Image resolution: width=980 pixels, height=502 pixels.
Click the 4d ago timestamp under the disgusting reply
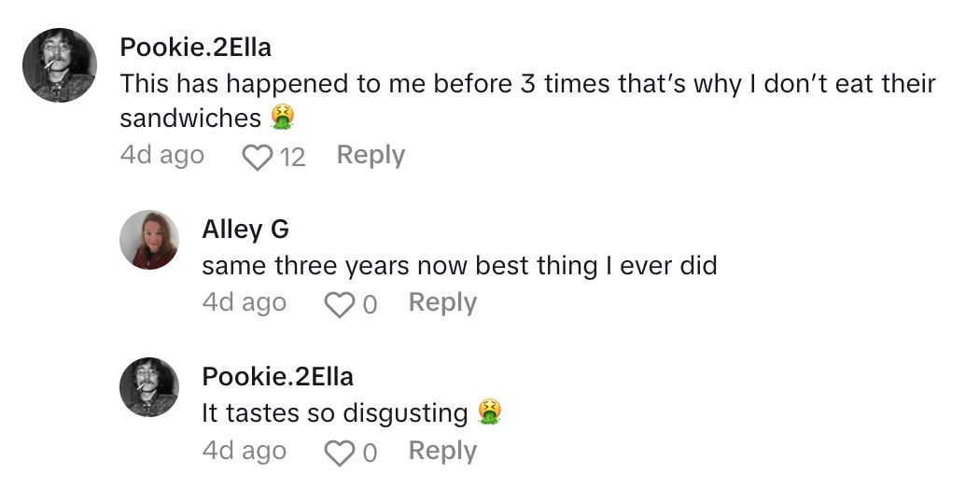click(244, 452)
